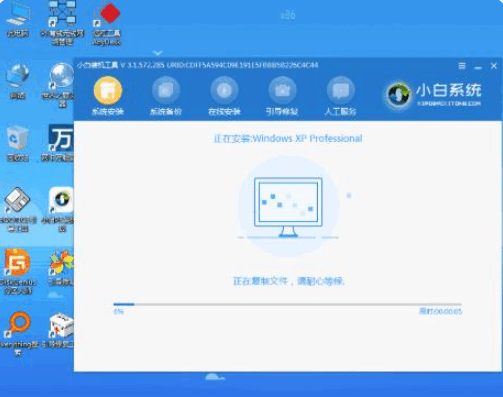Open the Recycle Bin desktop icon

pyautogui.click(x=17, y=144)
